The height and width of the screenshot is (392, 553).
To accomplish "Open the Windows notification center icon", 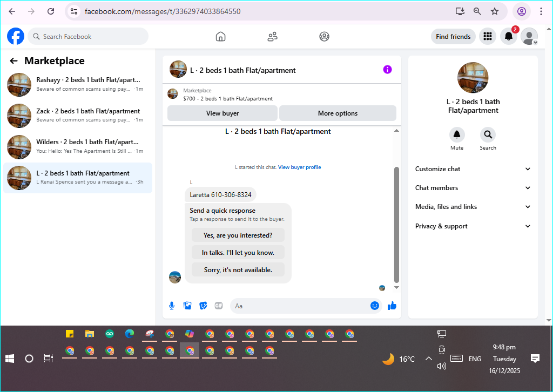I will 535,359.
